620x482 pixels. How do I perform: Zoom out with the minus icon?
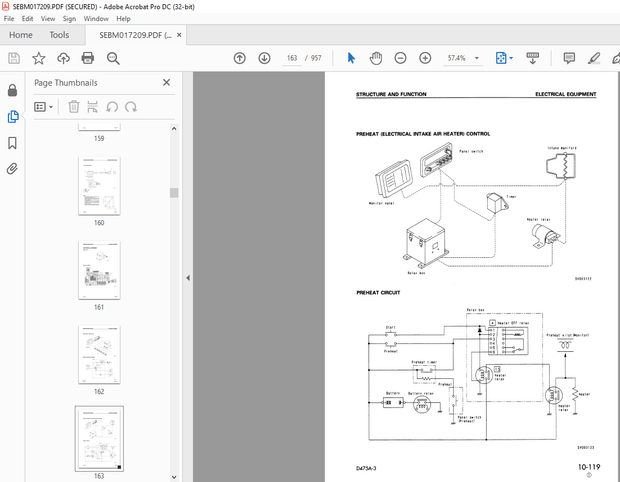(400, 58)
